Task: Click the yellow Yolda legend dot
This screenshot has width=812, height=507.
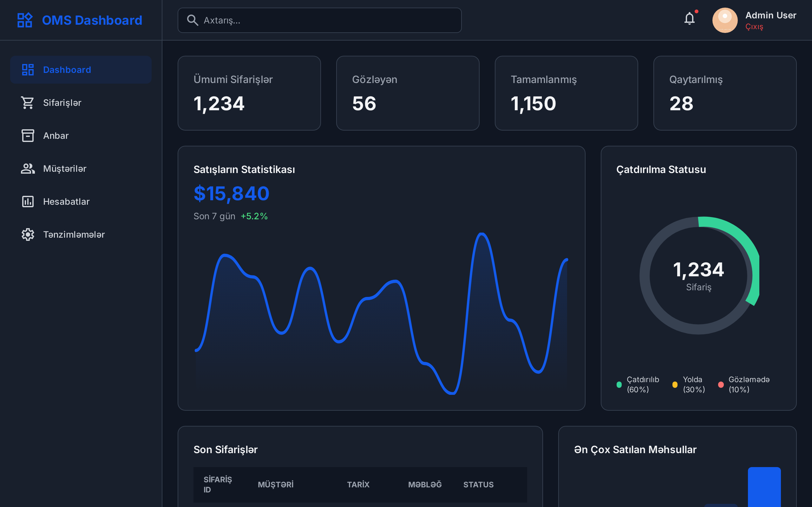Action: tap(675, 385)
